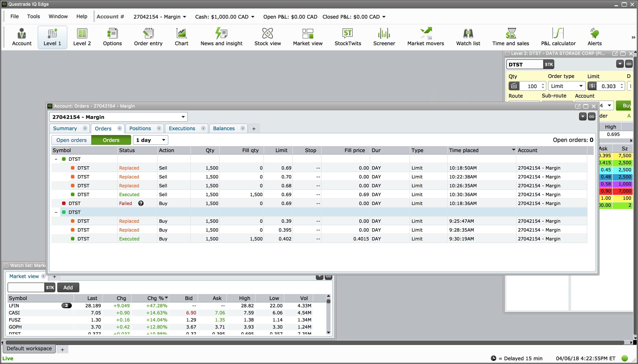Click the Default workspace tab
The height and width of the screenshot is (364, 638).
pos(29,349)
